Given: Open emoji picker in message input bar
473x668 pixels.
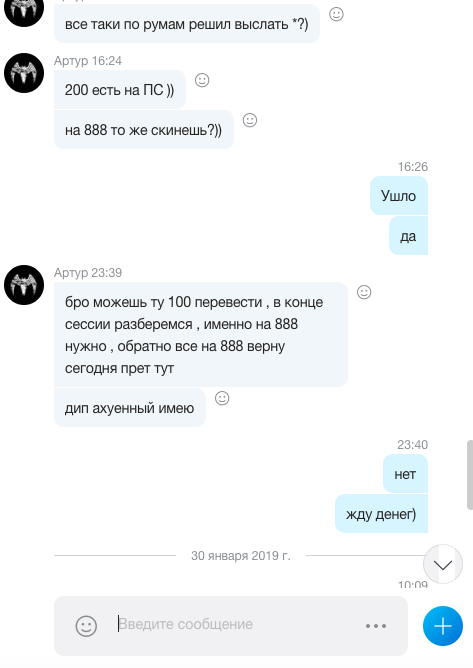Looking at the screenshot, I should tap(86, 626).
